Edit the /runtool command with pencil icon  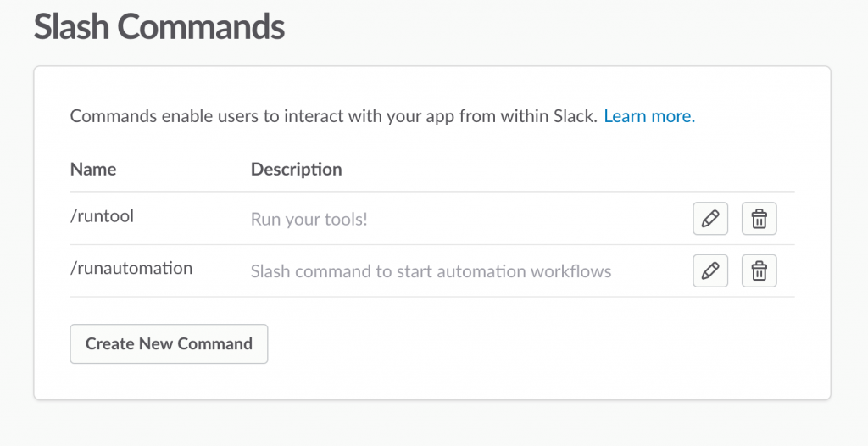710,219
